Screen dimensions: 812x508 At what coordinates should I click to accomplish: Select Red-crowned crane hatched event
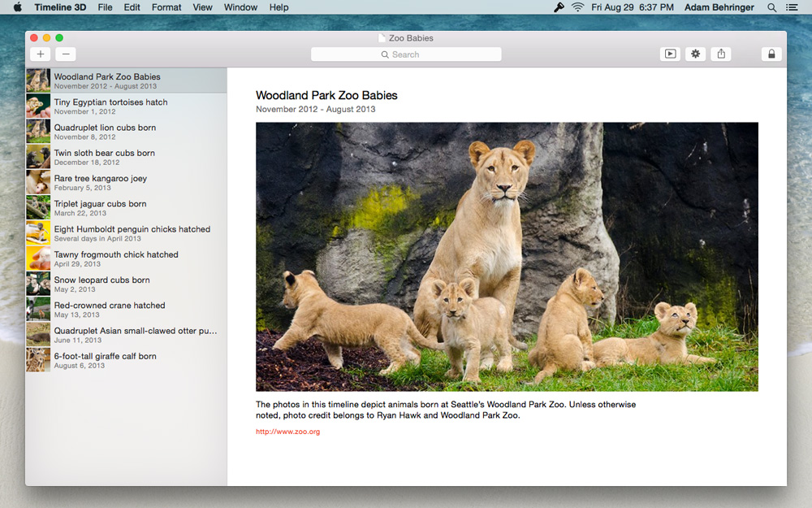pyautogui.click(x=127, y=310)
